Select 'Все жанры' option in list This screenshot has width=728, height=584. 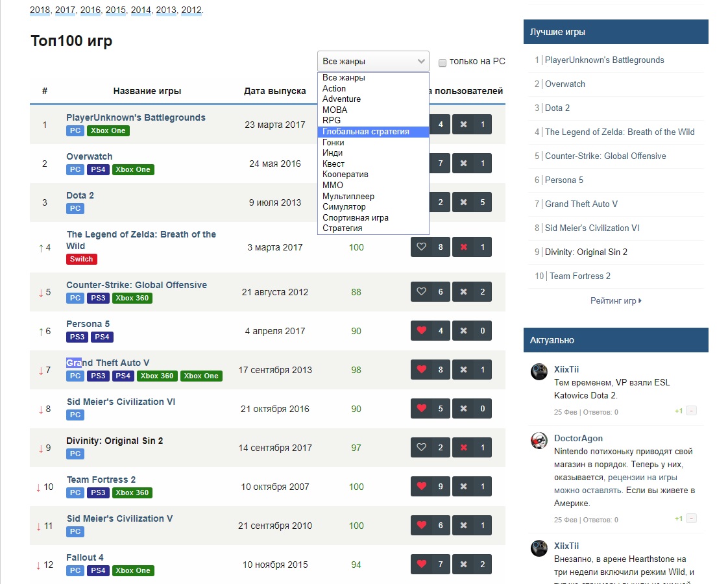click(x=373, y=77)
